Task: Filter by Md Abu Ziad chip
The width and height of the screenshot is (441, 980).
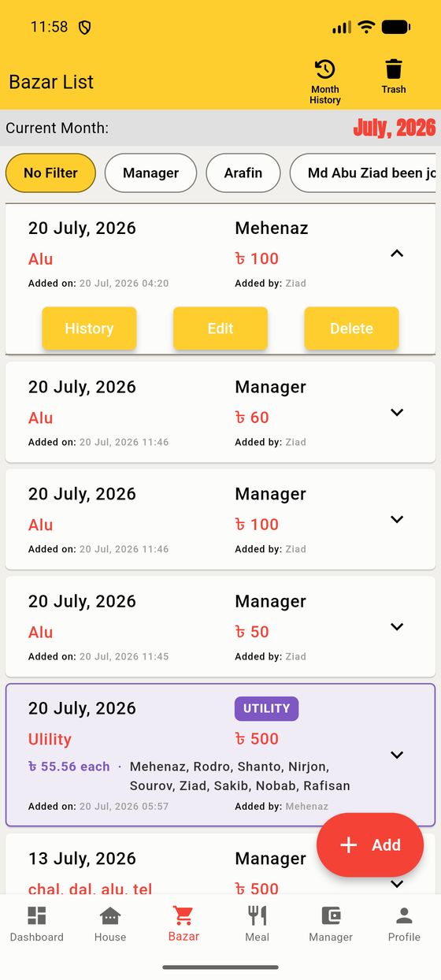Action: 363,173
